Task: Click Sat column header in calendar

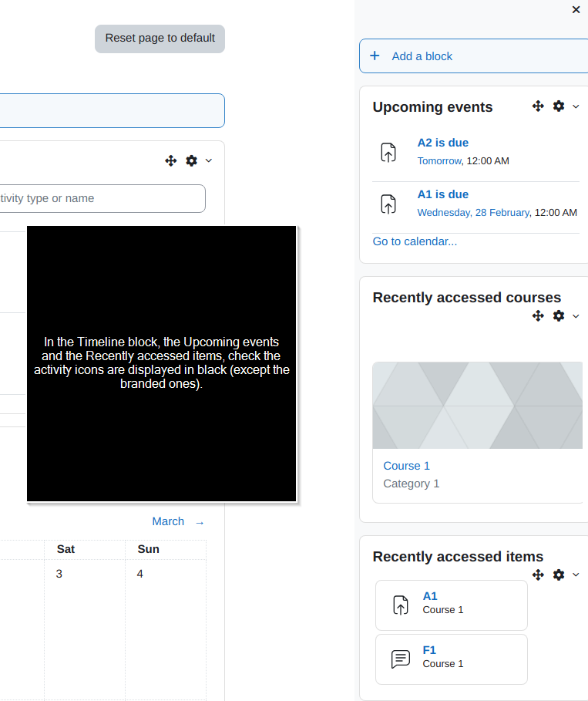Action: tap(66, 549)
